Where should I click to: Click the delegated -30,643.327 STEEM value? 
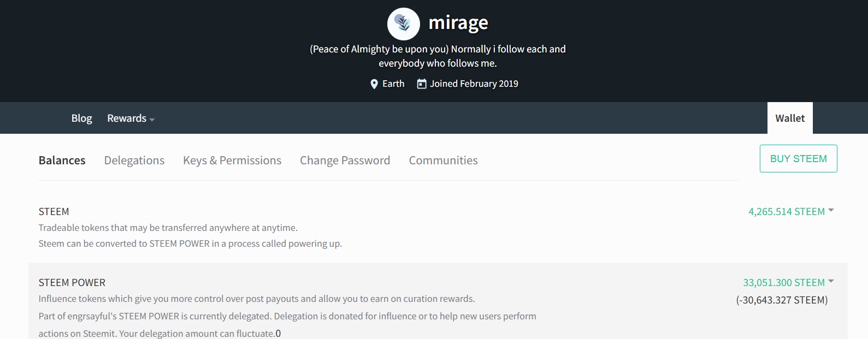(782, 300)
